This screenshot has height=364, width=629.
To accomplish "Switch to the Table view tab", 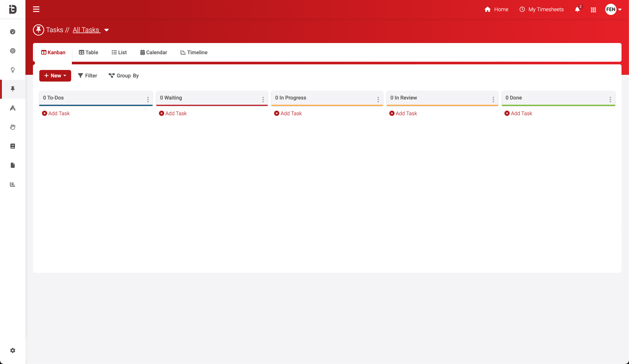I will [88, 52].
